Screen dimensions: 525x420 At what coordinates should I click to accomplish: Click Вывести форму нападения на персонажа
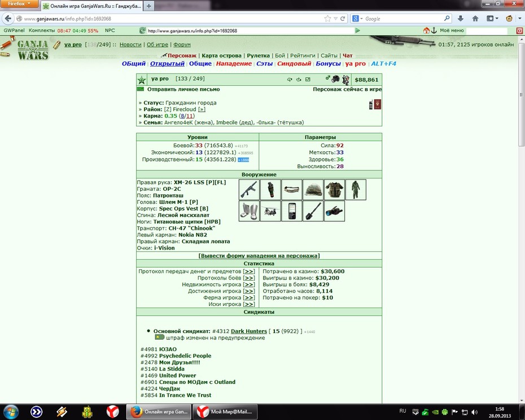(x=259, y=256)
